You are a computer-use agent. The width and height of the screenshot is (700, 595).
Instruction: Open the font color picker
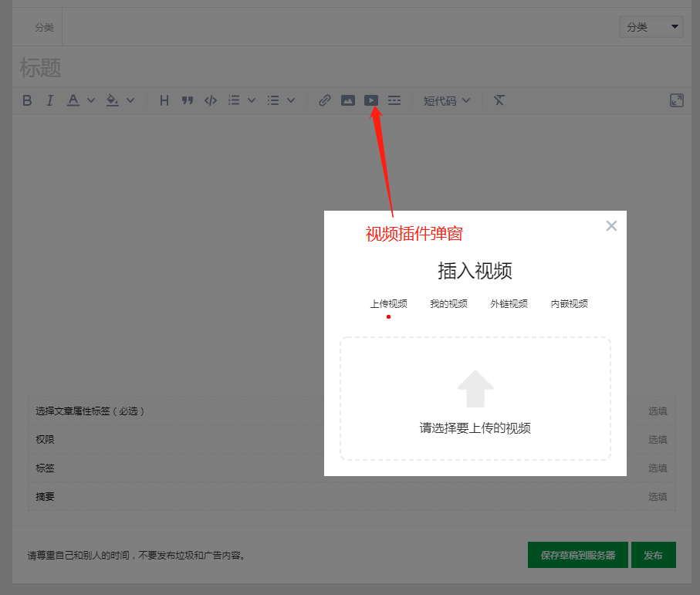75,100
